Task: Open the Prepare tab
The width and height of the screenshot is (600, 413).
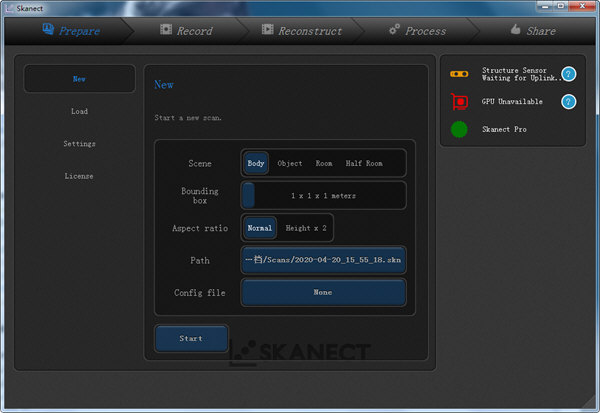Action: coord(71,31)
